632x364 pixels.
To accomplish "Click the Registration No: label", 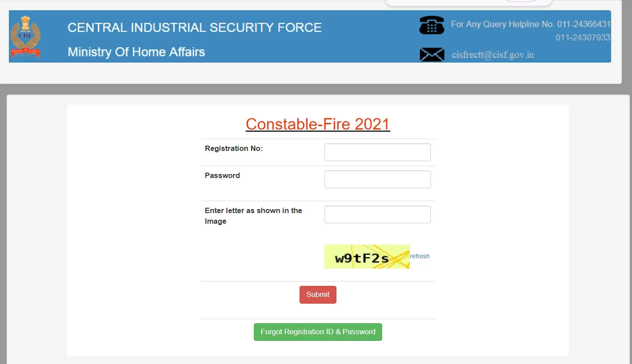I will [x=233, y=149].
